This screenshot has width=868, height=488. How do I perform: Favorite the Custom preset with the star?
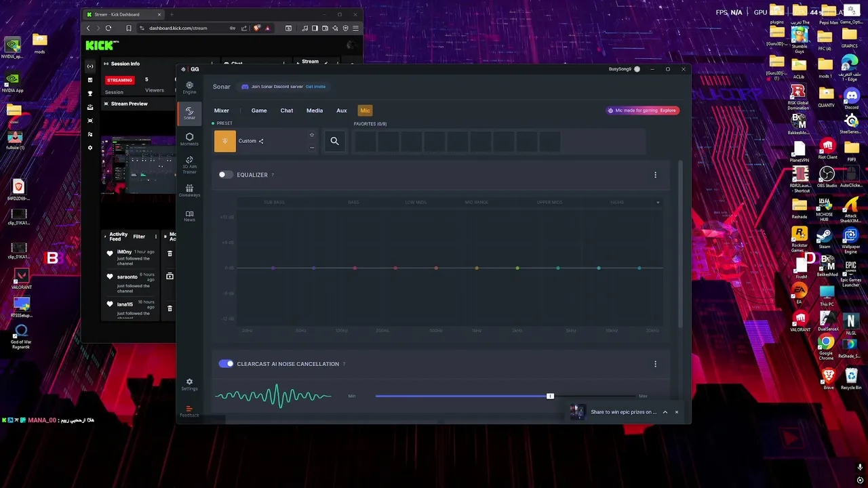[x=312, y=135]
